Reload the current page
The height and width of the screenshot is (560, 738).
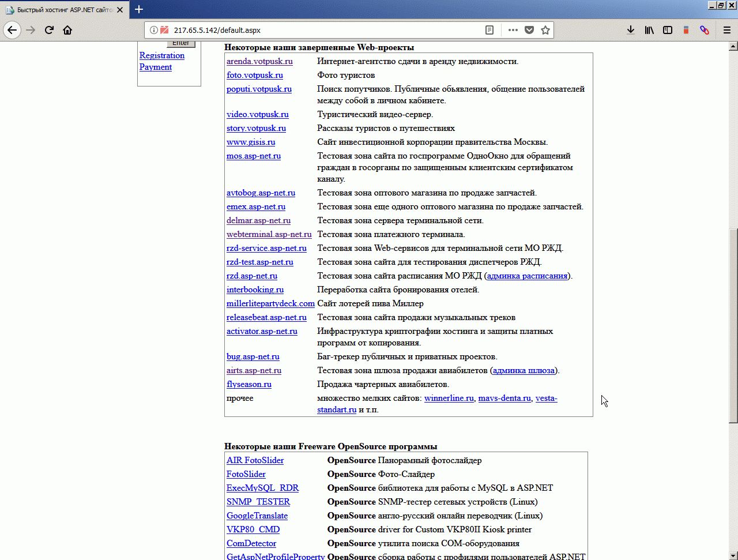(49, 30)
